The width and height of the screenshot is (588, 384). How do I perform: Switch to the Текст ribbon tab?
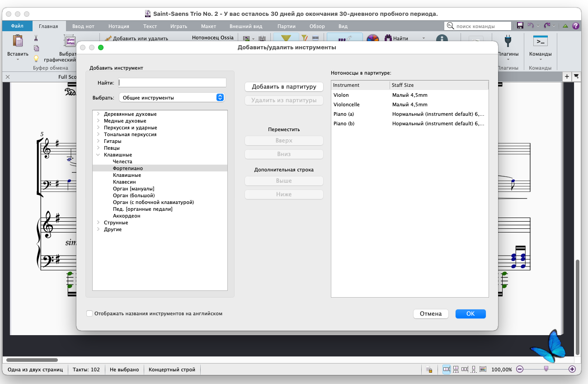pyautogui.click(x=150, y=26)
